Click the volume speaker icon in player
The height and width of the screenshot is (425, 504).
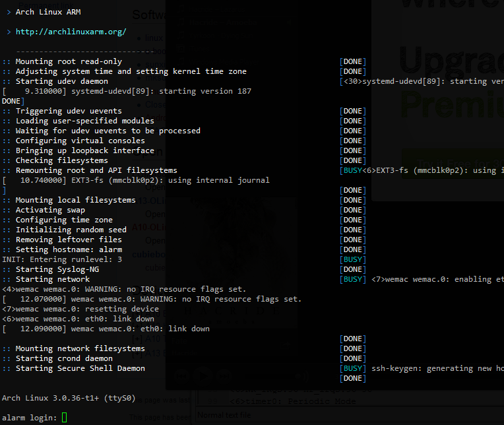[x=301, y=376]
